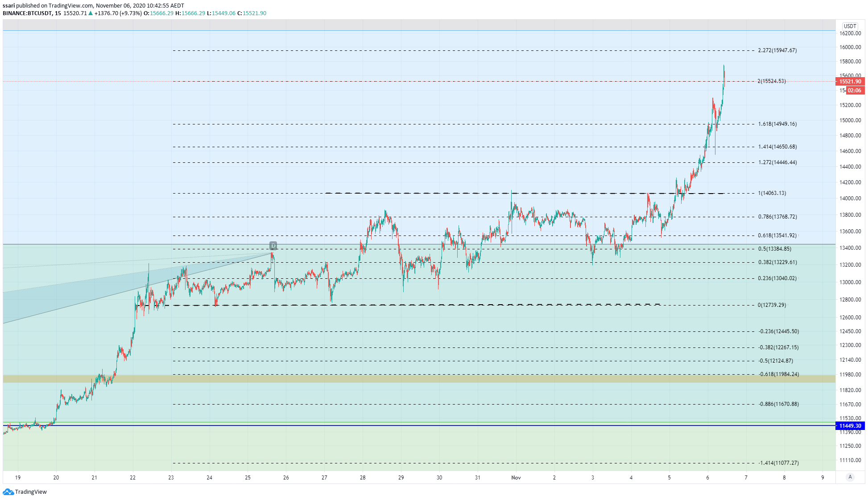
Task: Click the current price label 15521.90
Action: tap(850, 81)
